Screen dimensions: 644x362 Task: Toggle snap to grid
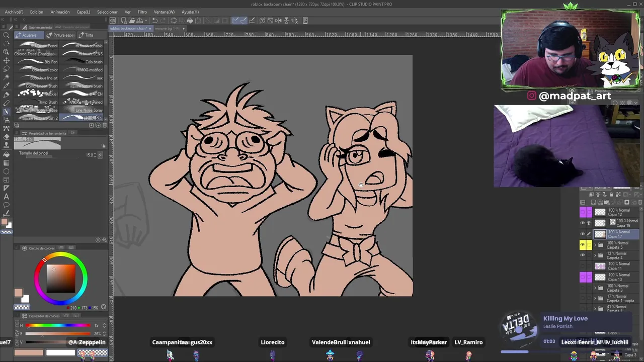tap(252, 21)
